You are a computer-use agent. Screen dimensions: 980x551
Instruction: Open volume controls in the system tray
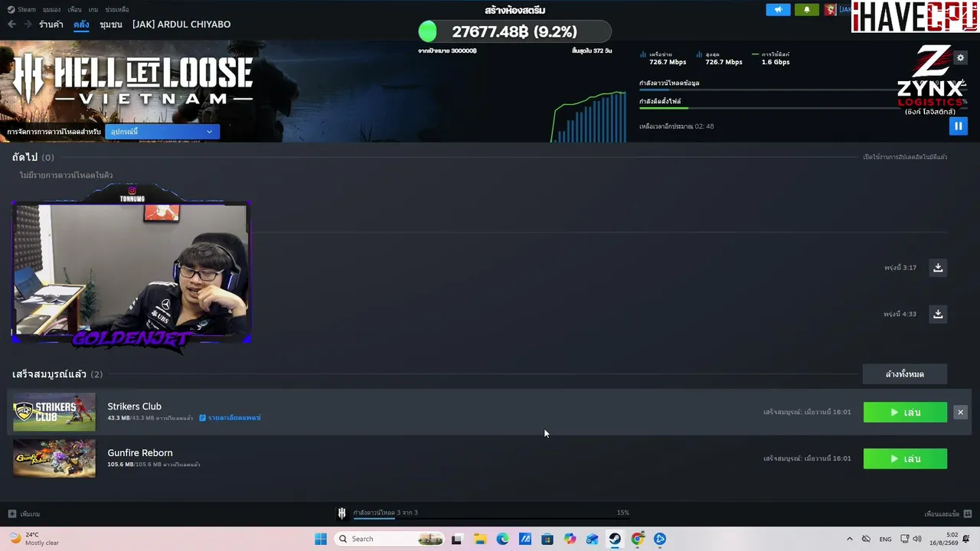[917, 539]
